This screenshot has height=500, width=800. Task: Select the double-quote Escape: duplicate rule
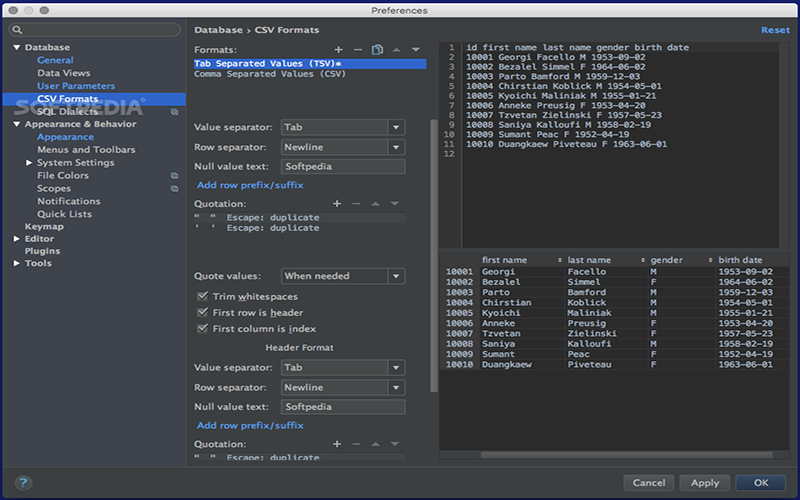point(299,218)
